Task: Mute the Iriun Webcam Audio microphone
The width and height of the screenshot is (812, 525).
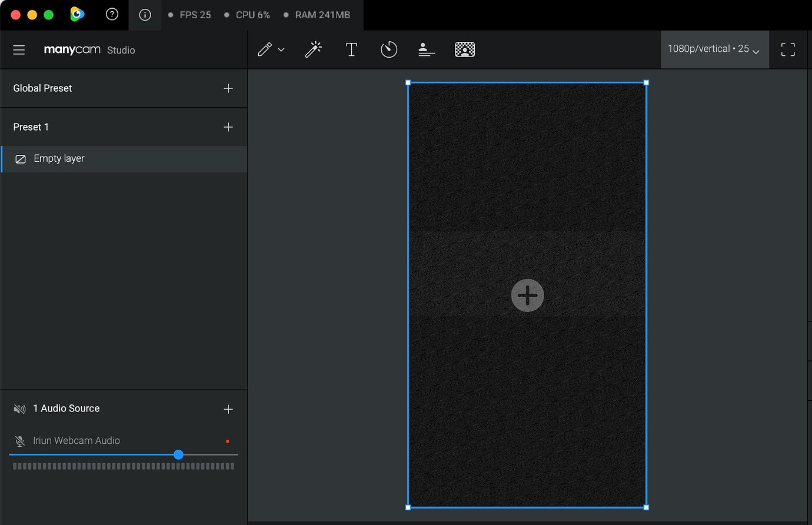Action: coord(20,440)
